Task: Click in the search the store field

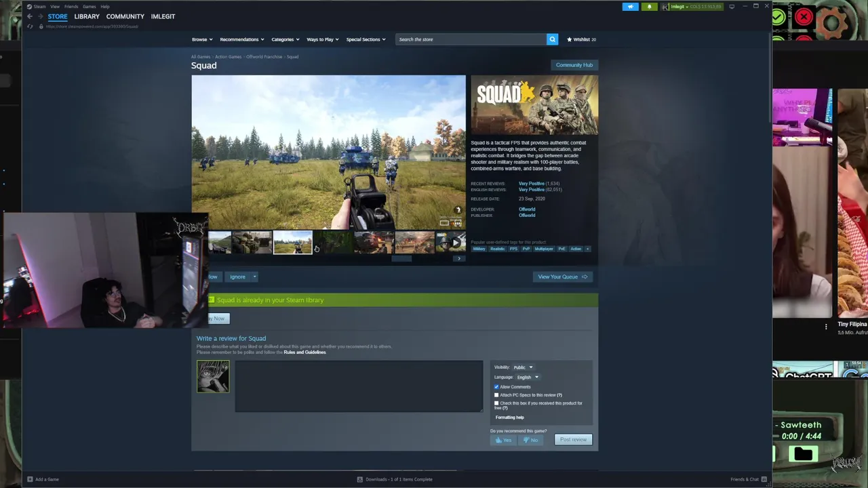Action: click(x=471, y=39)
